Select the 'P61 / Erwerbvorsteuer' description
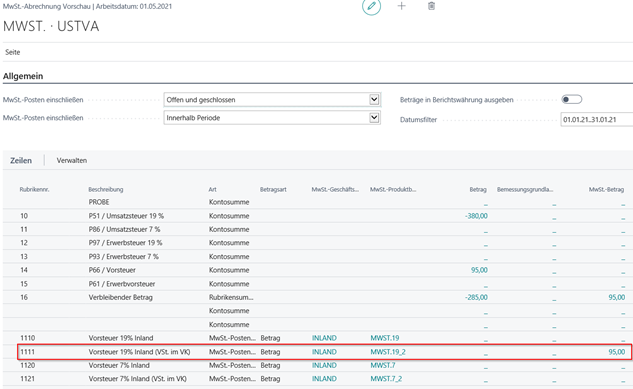This screenshot has width=633, height=389. click(122, 284)
